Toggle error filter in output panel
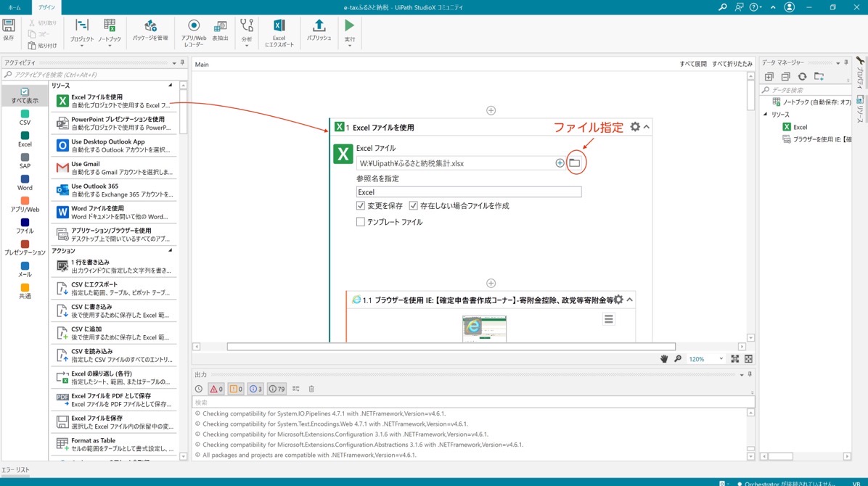This screenshot has width=868, height=486. coord(216,389)
